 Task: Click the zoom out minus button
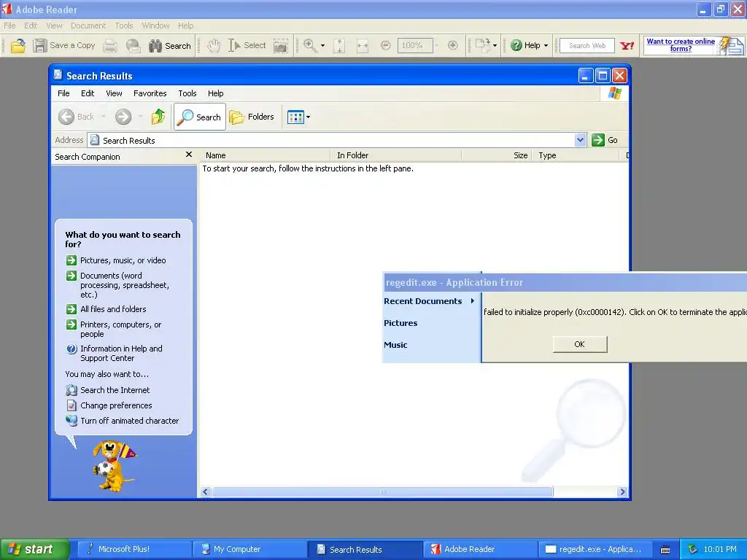(386, 46)
